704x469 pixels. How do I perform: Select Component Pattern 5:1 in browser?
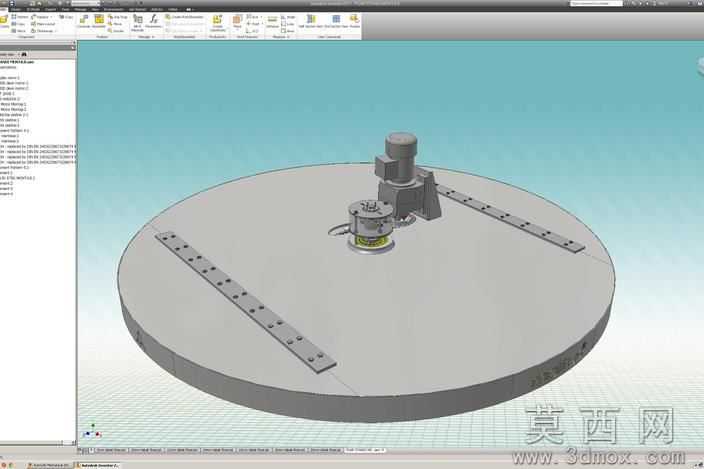coord(14,167)
